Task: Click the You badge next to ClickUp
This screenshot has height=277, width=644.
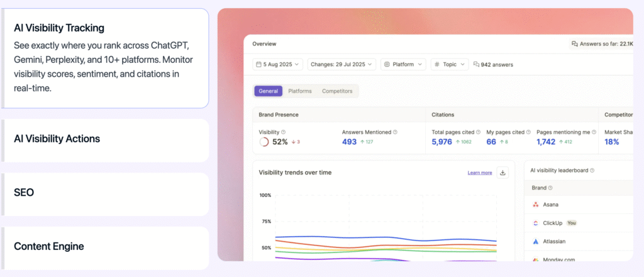Action: click(572, 223)
